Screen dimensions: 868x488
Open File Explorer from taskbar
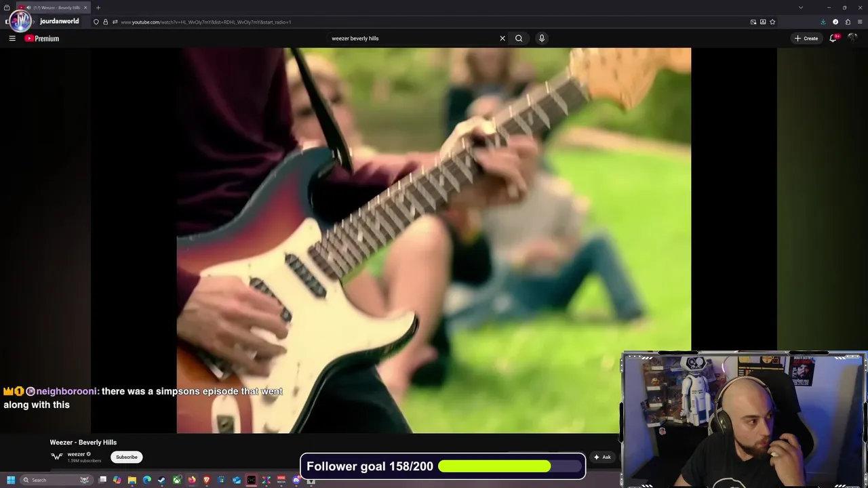point(132,480)
